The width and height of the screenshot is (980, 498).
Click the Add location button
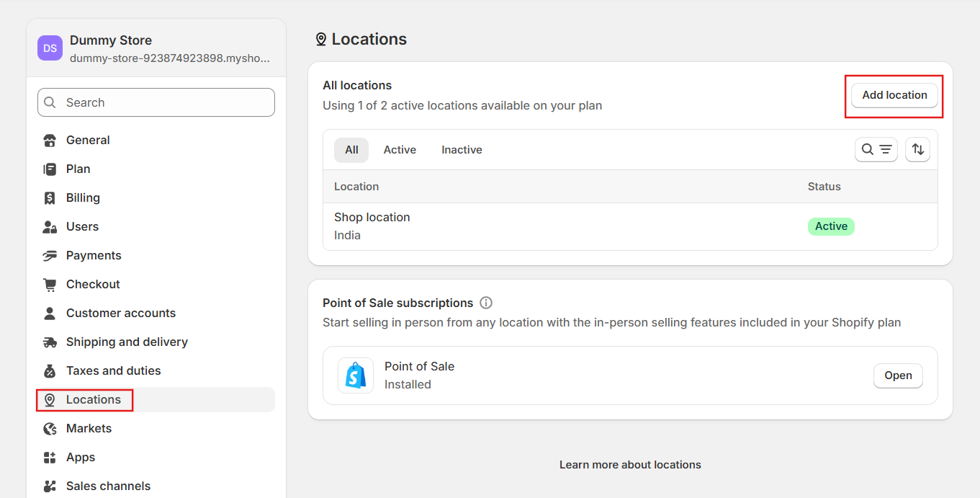click(894, 95)
